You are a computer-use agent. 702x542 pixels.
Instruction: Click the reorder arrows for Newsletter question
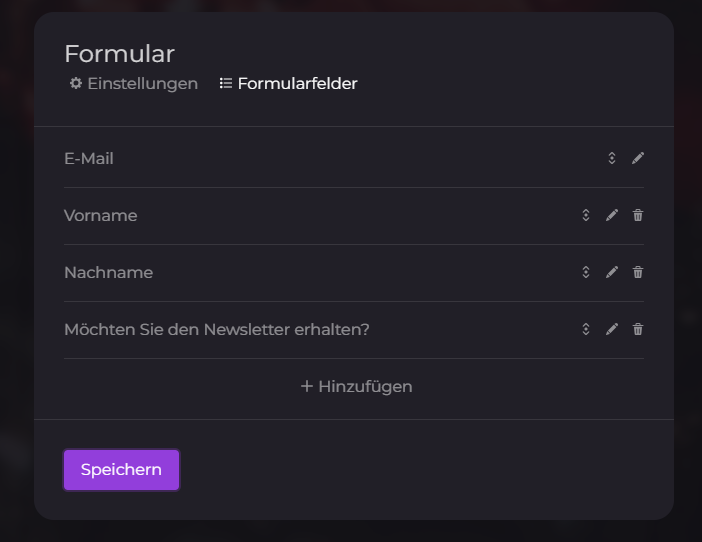tap(586, 329)
